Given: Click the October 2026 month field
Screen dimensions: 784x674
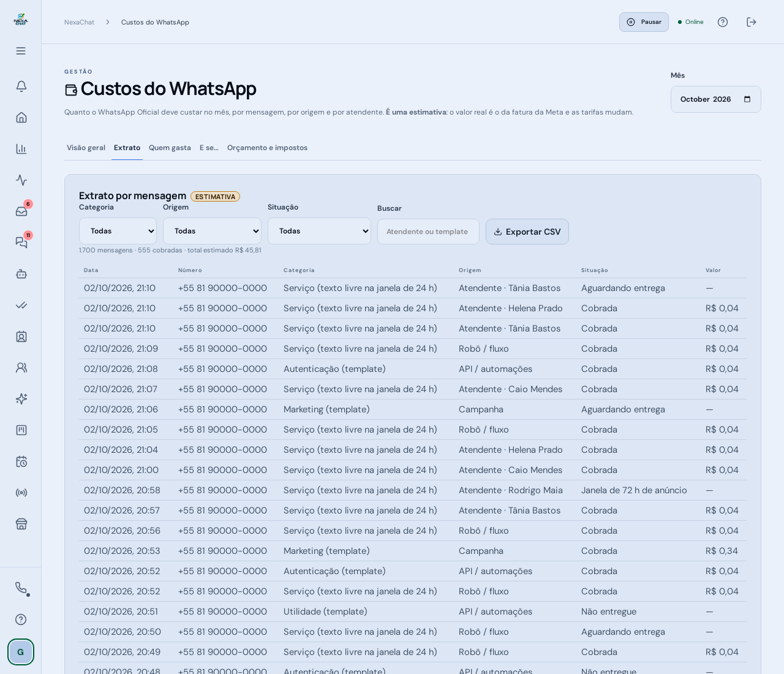Looking at the screenshot, I should point(715,99).
